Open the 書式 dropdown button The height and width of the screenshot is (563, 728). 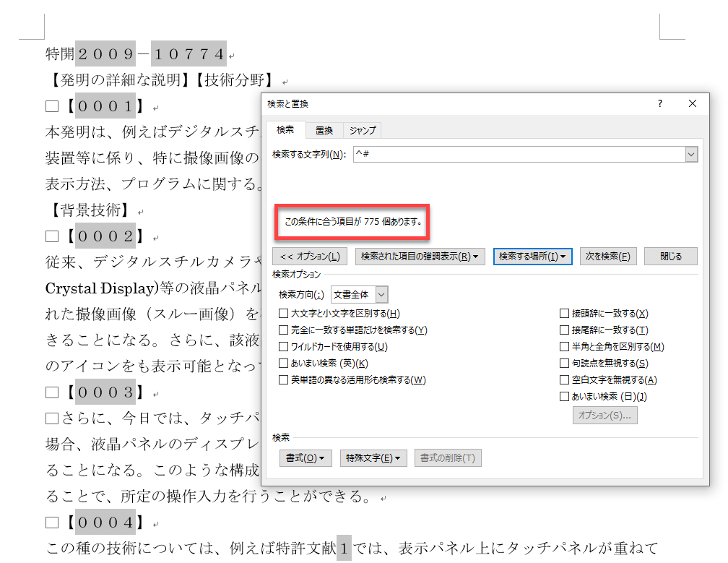pos(305,458)
